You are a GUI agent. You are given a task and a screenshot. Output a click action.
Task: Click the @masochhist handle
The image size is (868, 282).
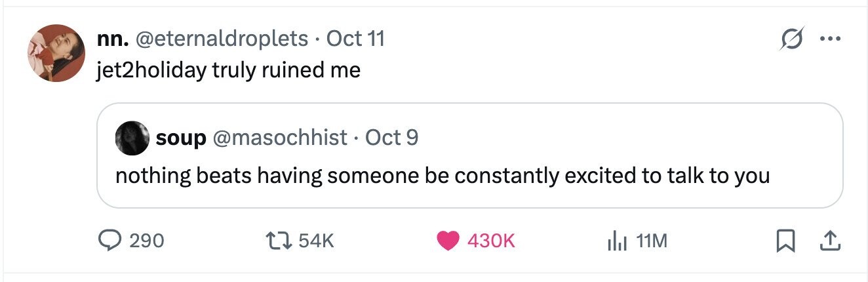280,138
